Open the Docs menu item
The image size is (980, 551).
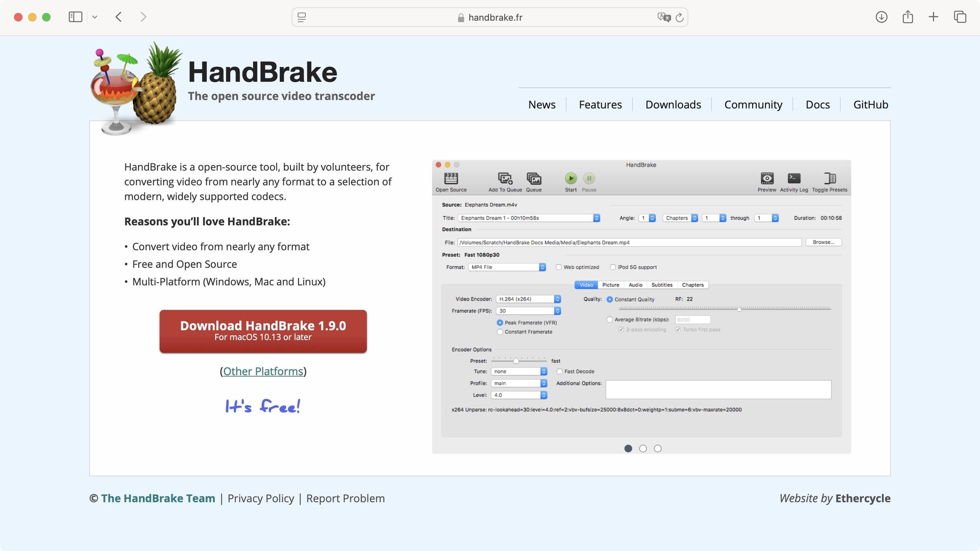point(818,104)
